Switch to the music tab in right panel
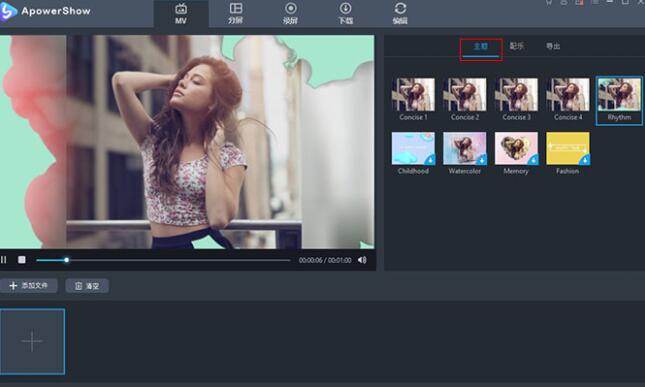645x387 pixels. tap(517, 46)
